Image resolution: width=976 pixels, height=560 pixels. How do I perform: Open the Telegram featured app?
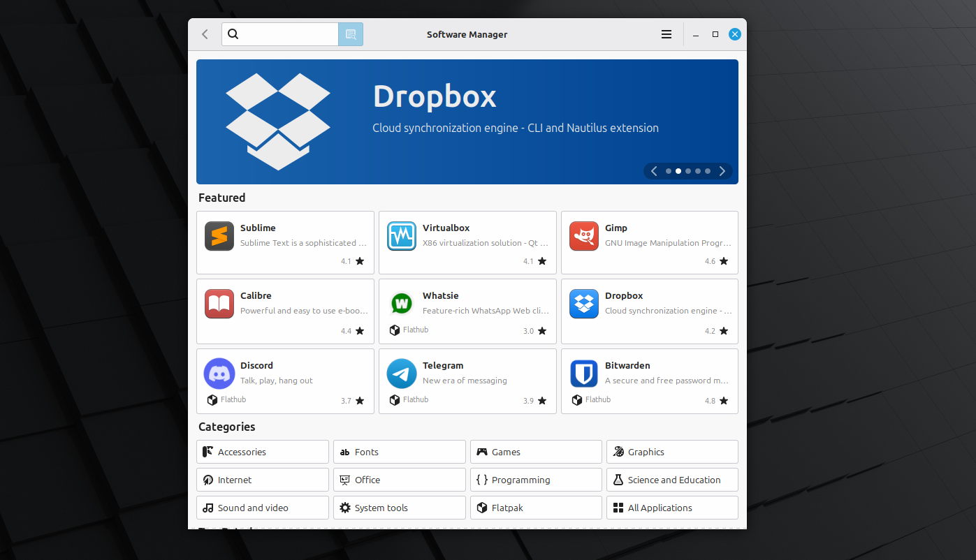(467, 381)
